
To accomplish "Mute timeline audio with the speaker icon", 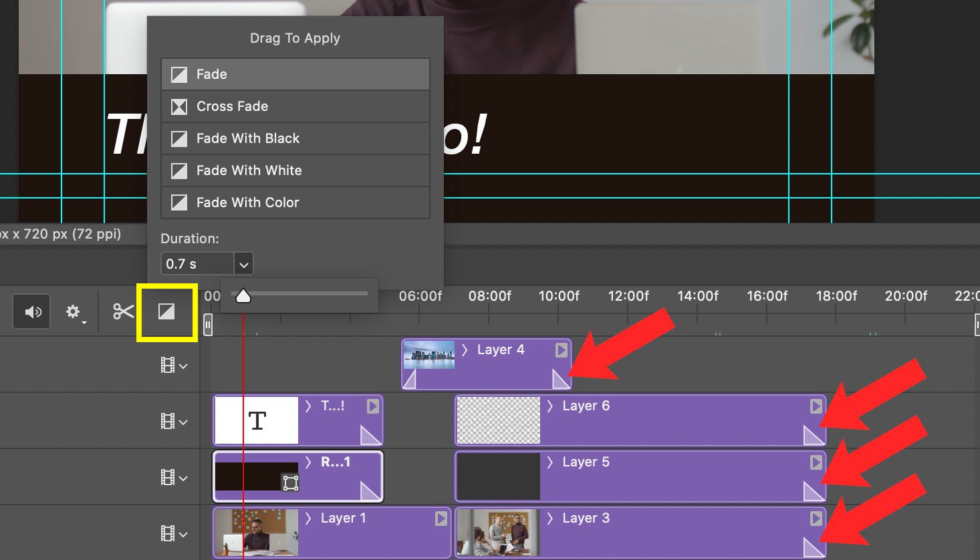I will coord(31,311).
